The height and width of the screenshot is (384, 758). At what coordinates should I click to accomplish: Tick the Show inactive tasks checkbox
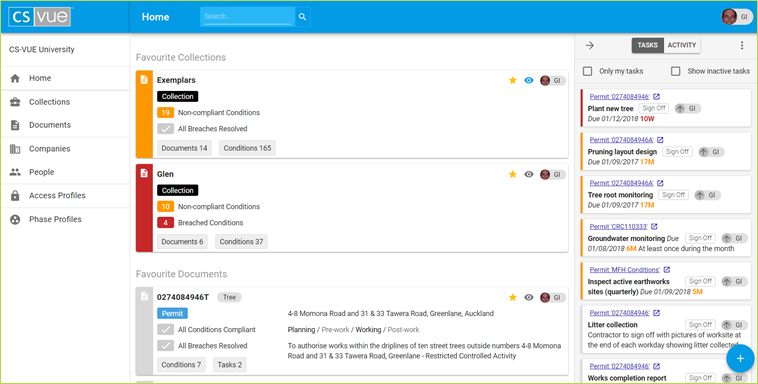click(675, 71)
